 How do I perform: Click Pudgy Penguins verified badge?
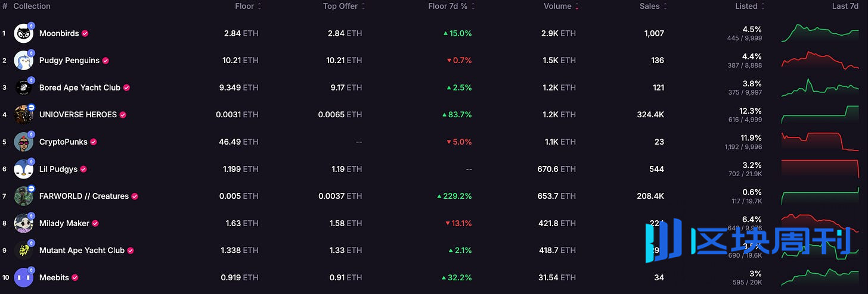tap(106, 61)
